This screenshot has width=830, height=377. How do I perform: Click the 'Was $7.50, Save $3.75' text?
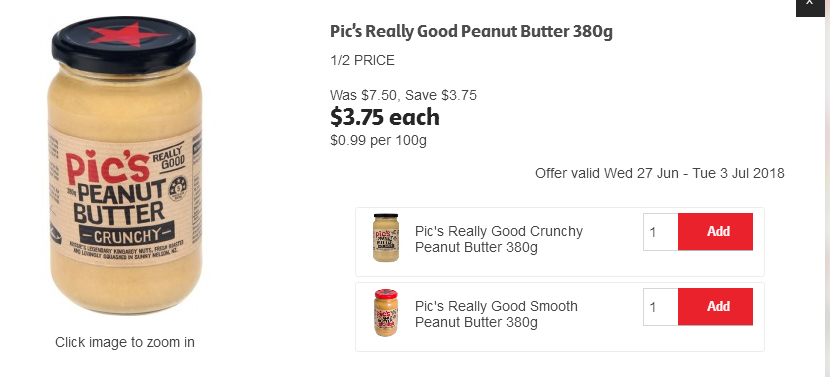403,95
